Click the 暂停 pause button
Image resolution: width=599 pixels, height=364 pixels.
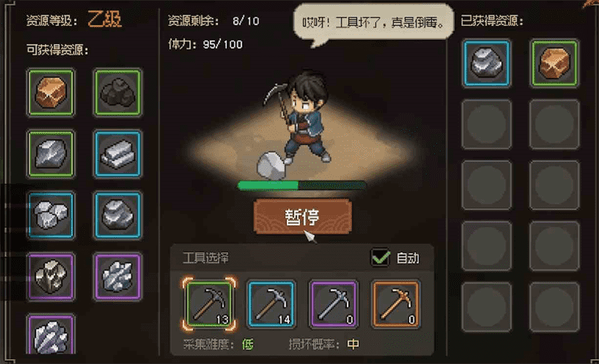coord(302,216)
